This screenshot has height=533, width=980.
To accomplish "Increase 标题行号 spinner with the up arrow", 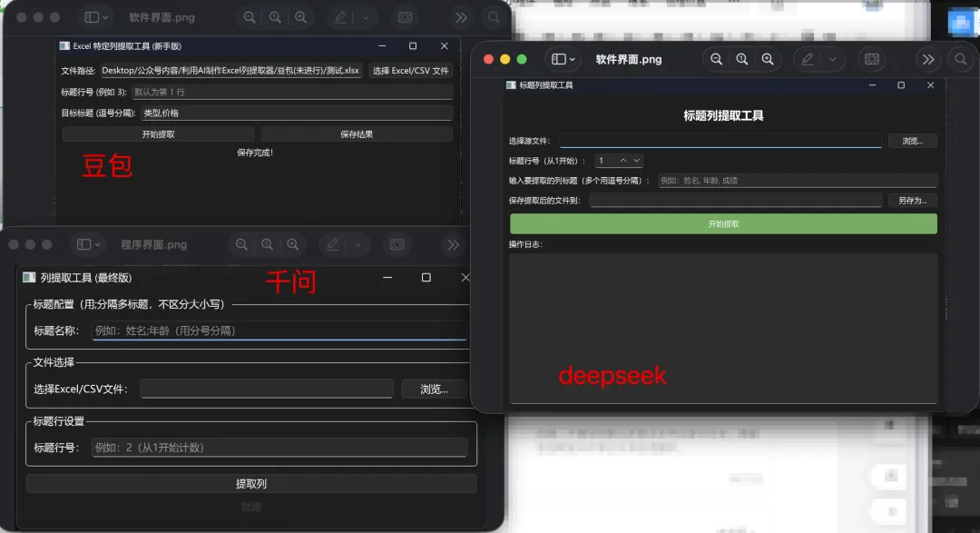I will [623, 161].
